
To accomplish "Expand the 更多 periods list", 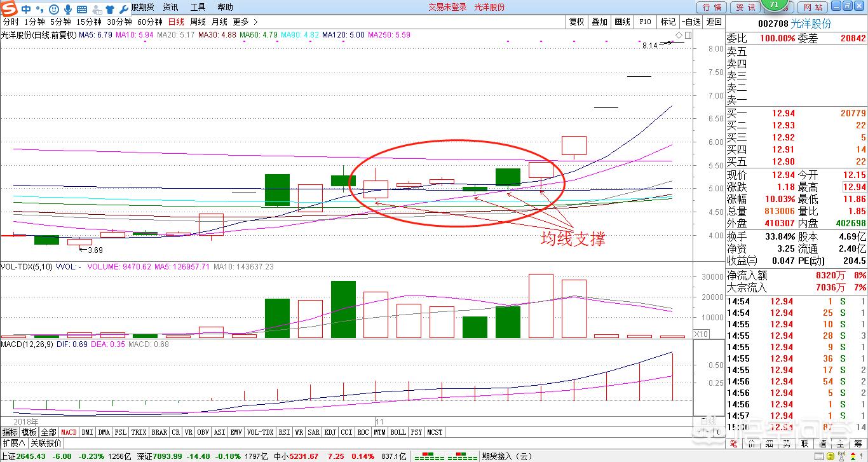I will click(x=245, y=22).
